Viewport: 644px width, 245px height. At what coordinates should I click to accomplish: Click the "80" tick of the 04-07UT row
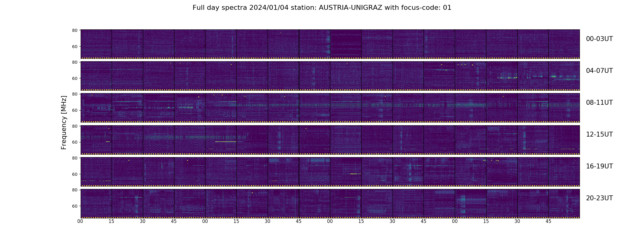pyautogui.click(x=75, y=62)
